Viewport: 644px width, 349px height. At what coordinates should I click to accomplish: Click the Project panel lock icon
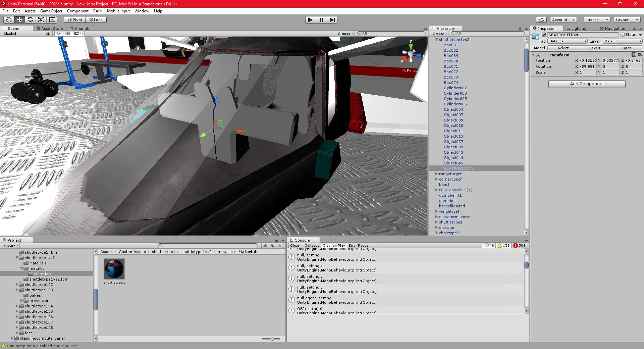pyautogui.click(x=276, y=241)
